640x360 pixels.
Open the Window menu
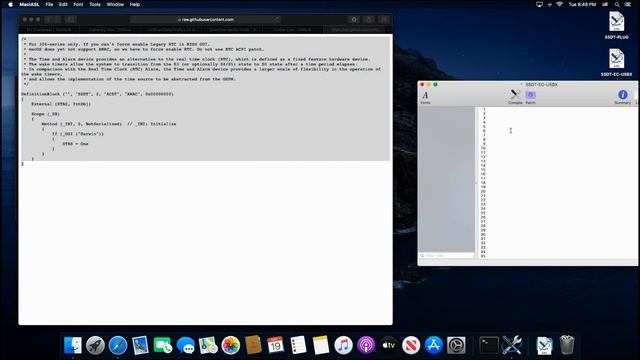(115, 4)
